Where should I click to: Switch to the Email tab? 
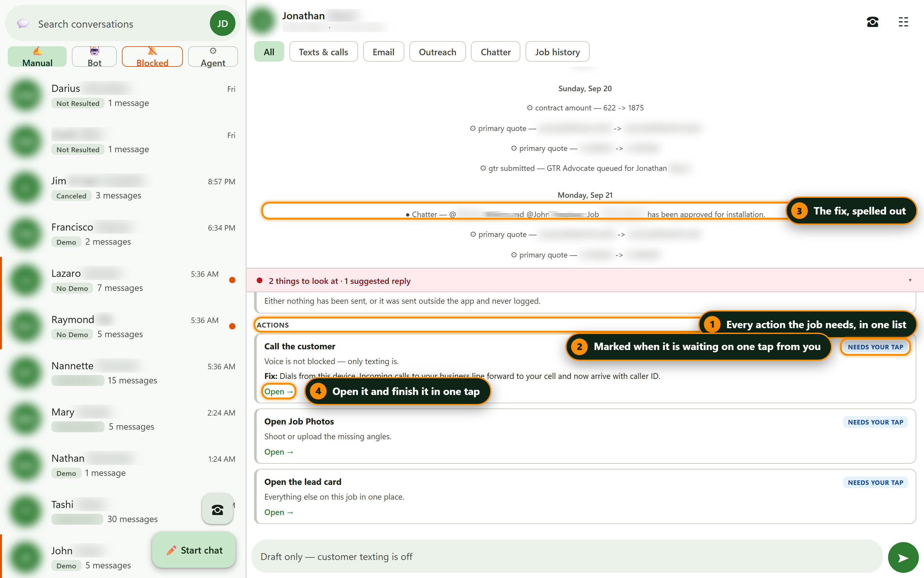(383, 52)
